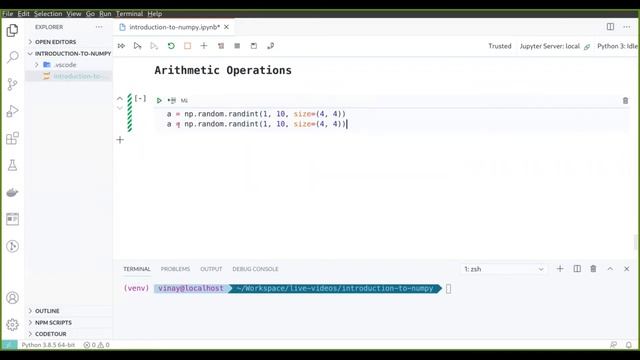Create a new terminal with plus icon
640x360 pixels.
pos(560,269)
